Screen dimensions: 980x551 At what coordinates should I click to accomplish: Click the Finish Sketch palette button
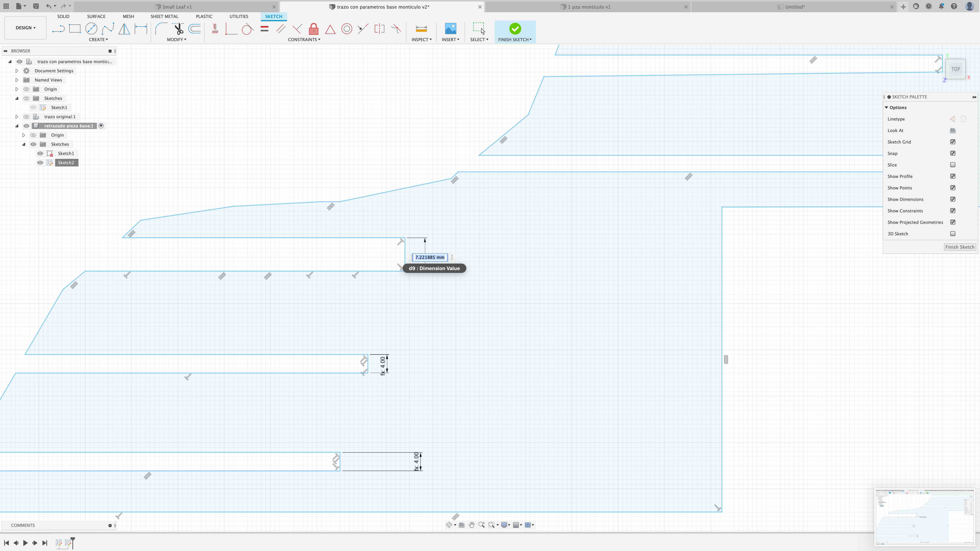click(x=960, y=247)
